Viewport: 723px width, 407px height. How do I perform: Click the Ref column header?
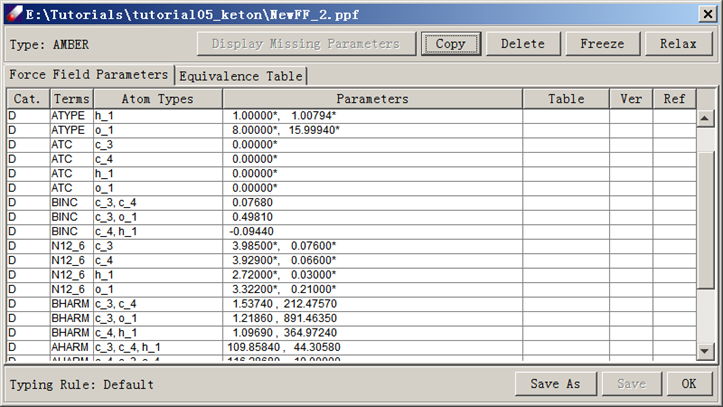tap(674, 99)
